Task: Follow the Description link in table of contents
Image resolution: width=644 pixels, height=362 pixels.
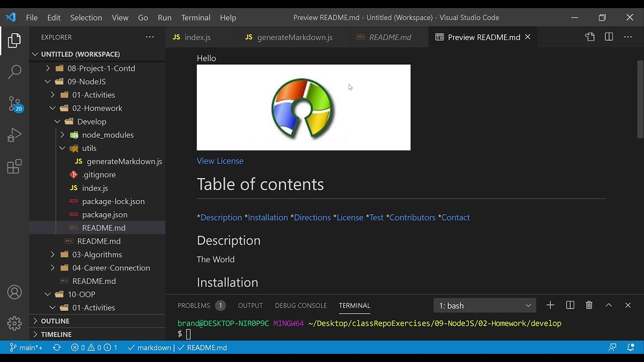Action: pos(221,217)
